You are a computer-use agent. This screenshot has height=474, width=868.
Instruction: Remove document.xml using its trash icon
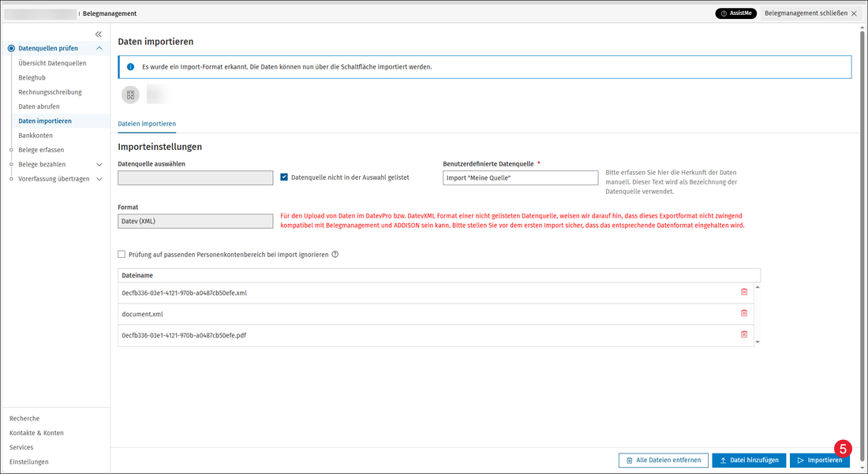pyautogui.click(x=744, y=313)
